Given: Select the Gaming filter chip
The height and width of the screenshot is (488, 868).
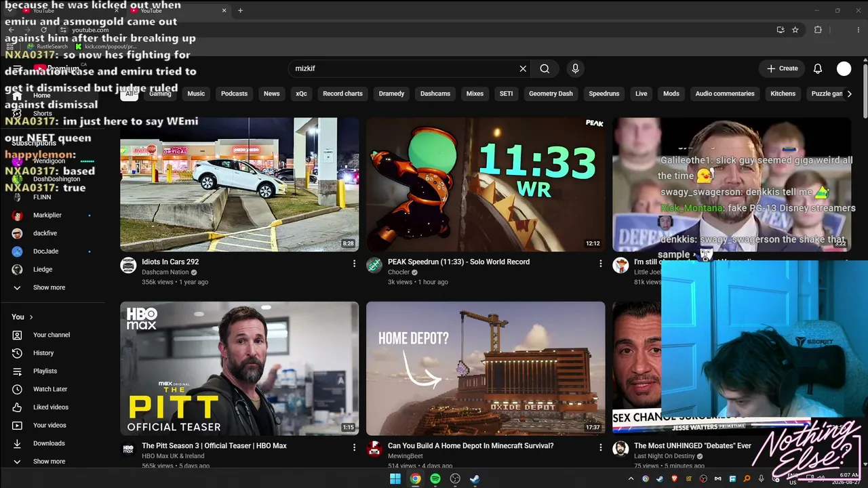Looking at the screenshot, I should click(160, 94).
